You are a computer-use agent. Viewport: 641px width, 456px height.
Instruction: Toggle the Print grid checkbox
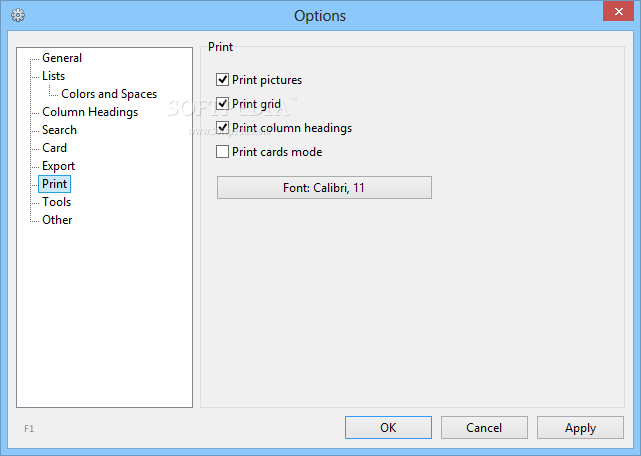pyautogui.click(x=223, y=104)
